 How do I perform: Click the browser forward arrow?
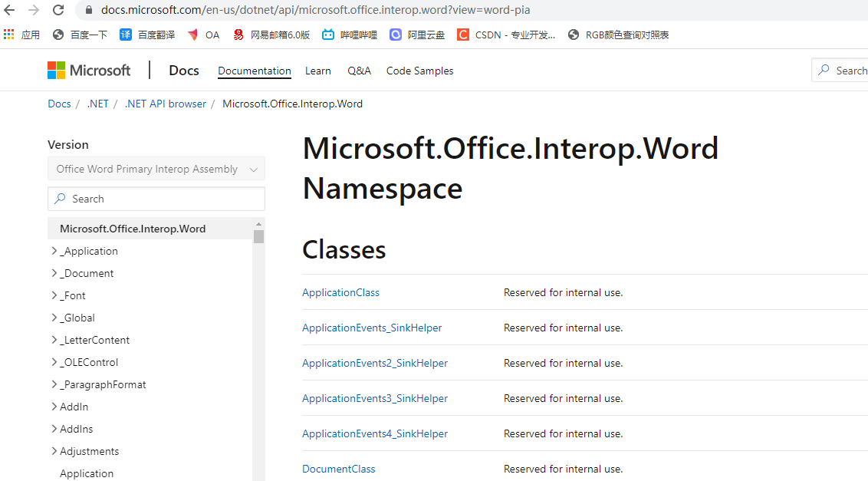point(34,10)
